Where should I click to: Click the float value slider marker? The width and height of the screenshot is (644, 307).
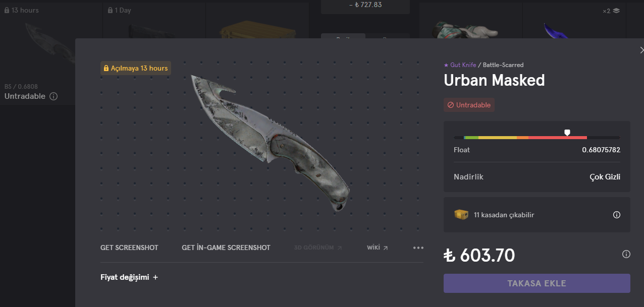tap(567, 133)
